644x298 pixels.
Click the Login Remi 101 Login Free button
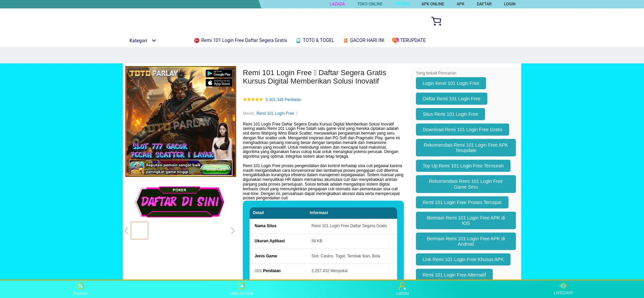coord(450,83)
